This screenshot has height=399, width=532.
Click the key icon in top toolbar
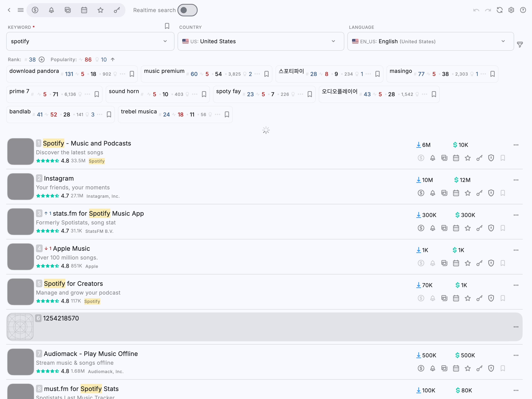click(x=117, y=10)
